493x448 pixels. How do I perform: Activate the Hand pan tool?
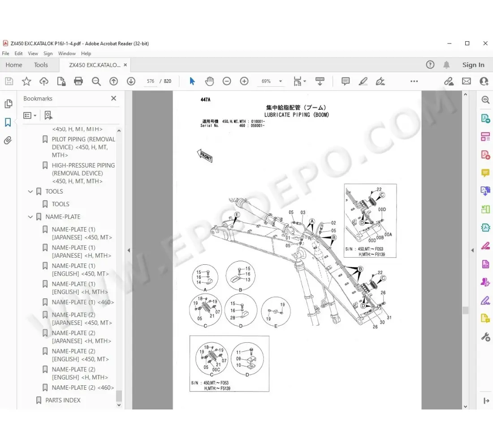(209, 82)
